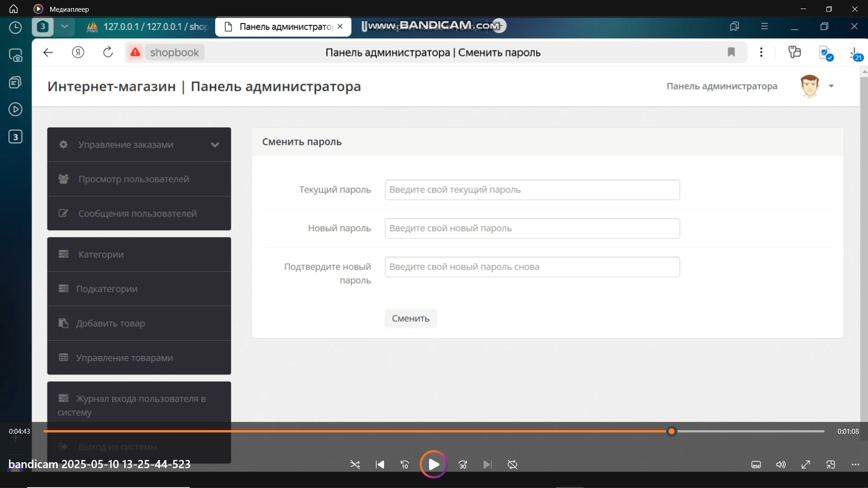
Task: Click the large Play button
Action: [433, 464]
